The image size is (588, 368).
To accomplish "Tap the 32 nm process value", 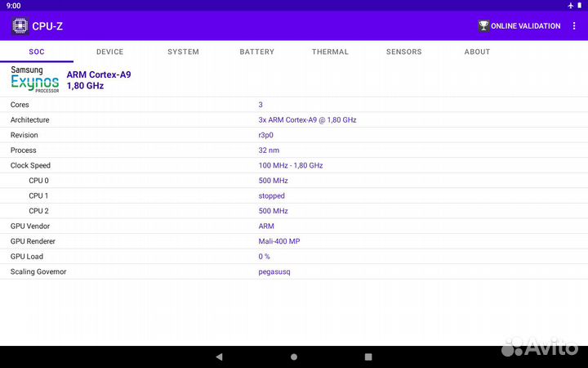I will (x=269, y=150).
